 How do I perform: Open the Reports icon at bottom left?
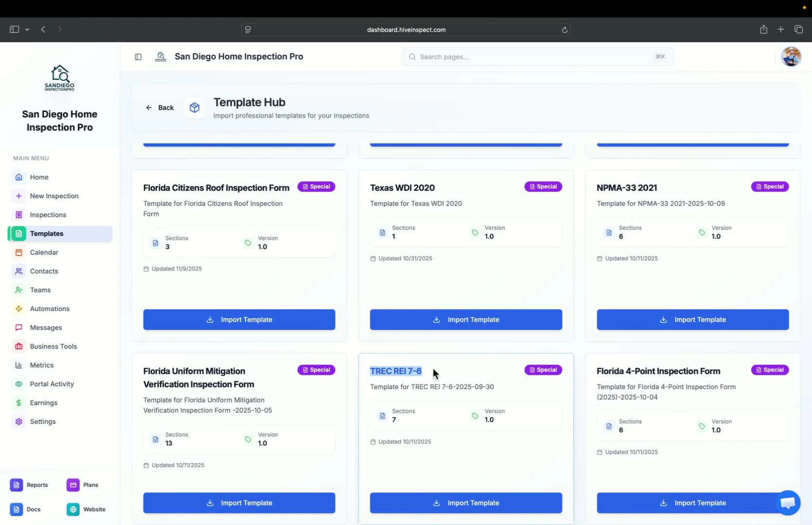click(16, 485)
